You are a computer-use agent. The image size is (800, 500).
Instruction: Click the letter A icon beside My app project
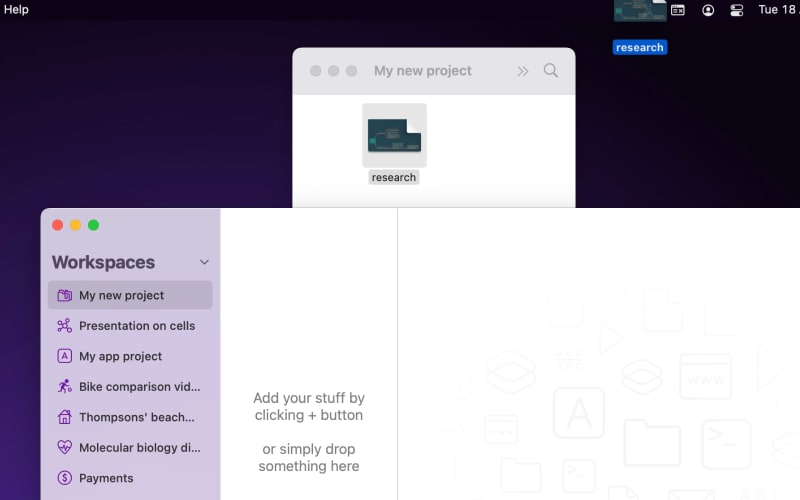point(64,356)
